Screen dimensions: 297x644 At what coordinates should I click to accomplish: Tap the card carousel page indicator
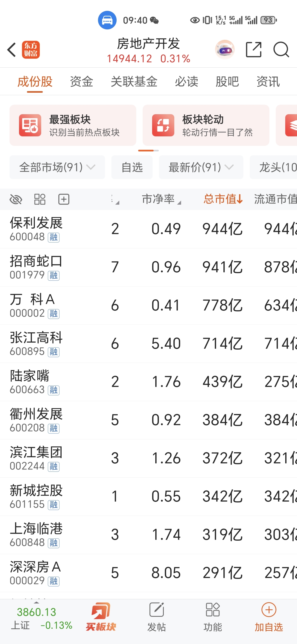(x=148, y=151)
